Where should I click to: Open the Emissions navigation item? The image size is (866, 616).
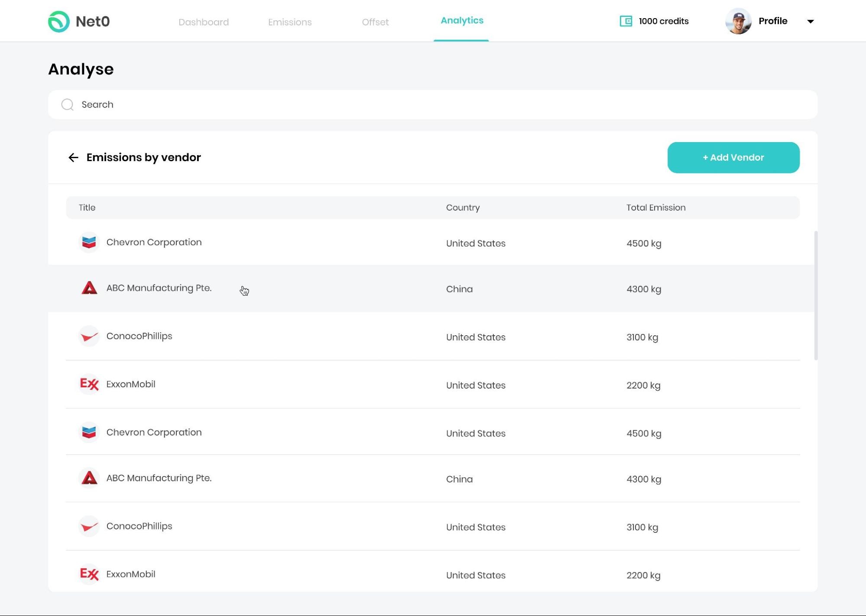pyautogui.click(x=290, y=22)
